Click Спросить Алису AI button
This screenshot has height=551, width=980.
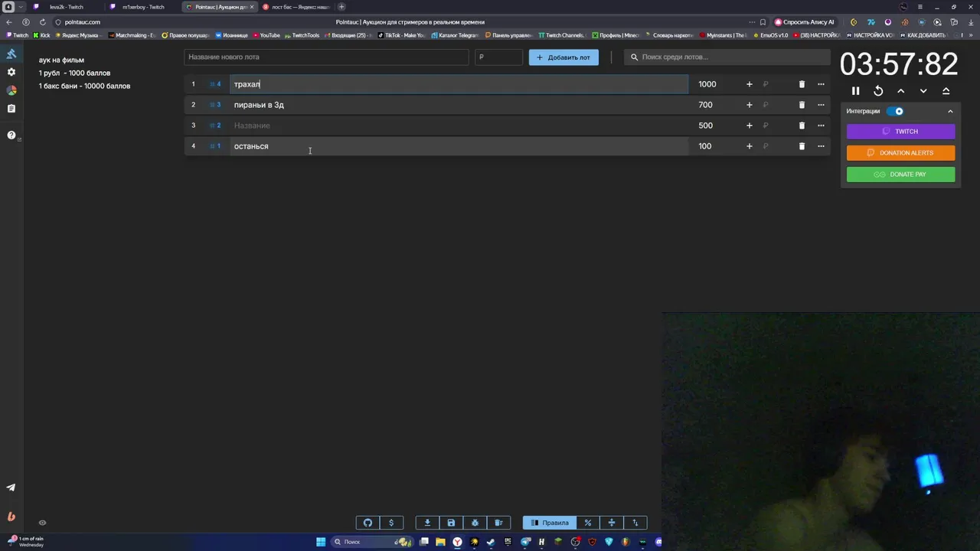tap(805, 22)
